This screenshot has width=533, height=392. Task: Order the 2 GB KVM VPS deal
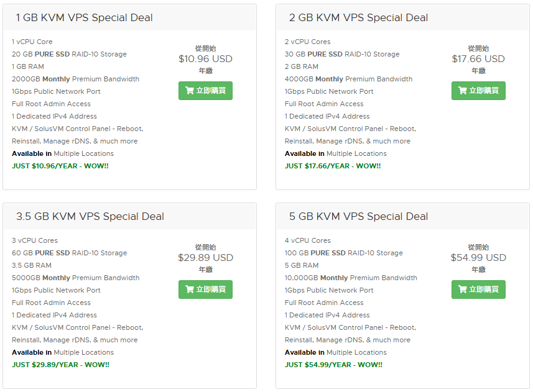click(x=478, y=91)
